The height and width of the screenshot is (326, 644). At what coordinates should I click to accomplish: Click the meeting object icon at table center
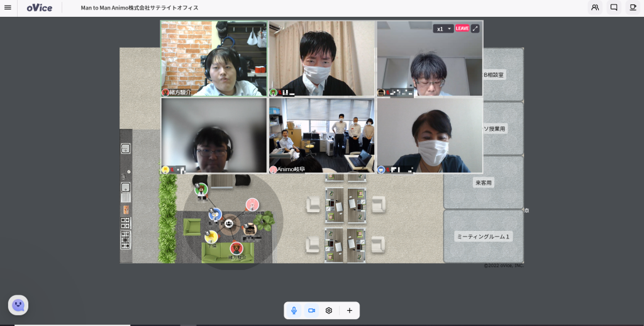(x=229, y=223)
